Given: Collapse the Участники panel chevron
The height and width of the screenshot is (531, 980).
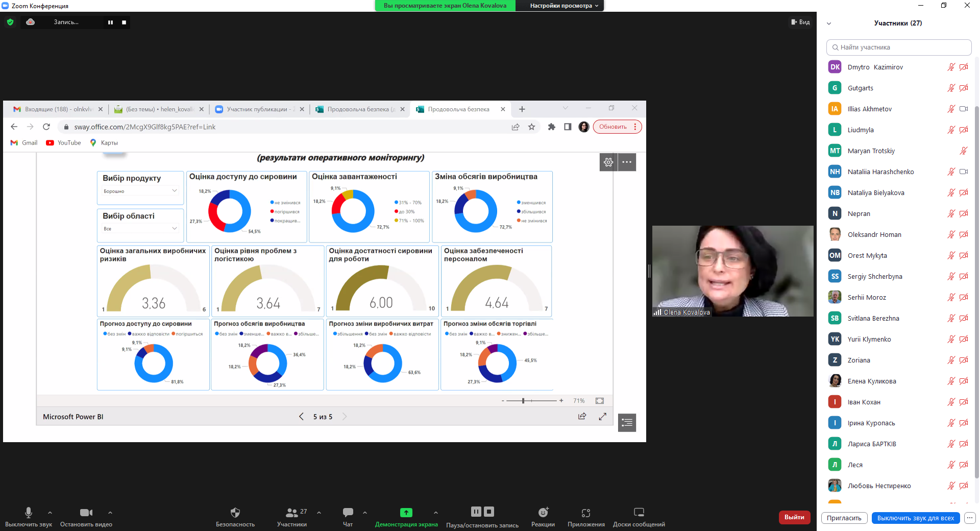Looking at the screenshot, I should coord(829,23).
